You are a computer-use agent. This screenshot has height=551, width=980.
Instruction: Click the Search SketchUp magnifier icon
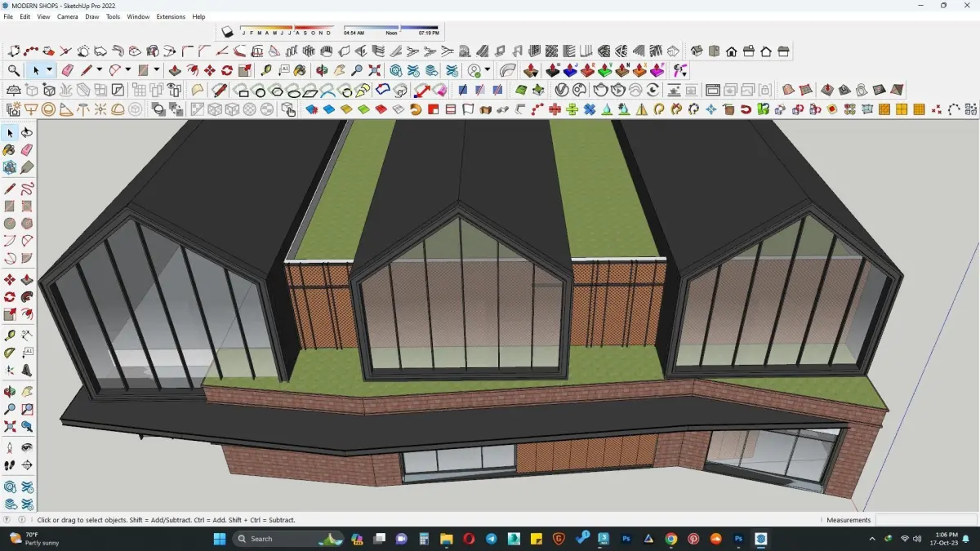coord(14,71)
